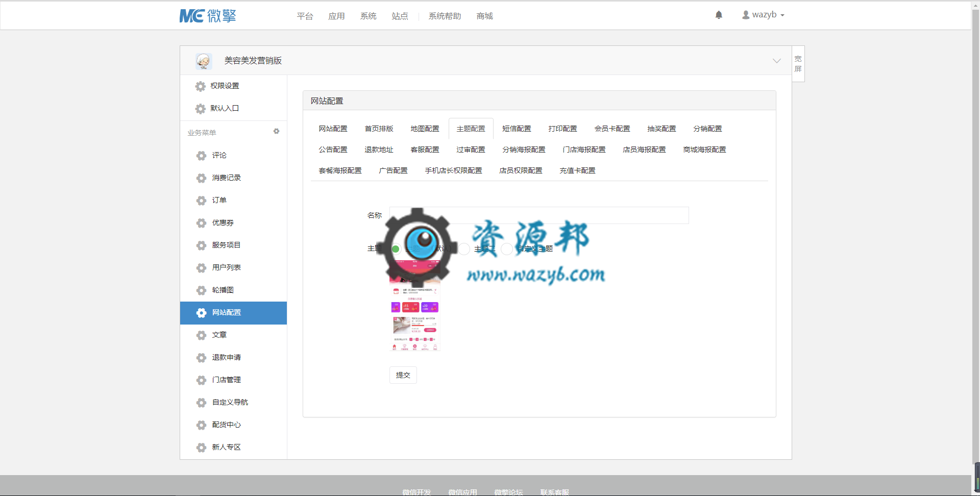Open the 系统 top menu
This screenshot has width=980, height=496.
point(369,16)
